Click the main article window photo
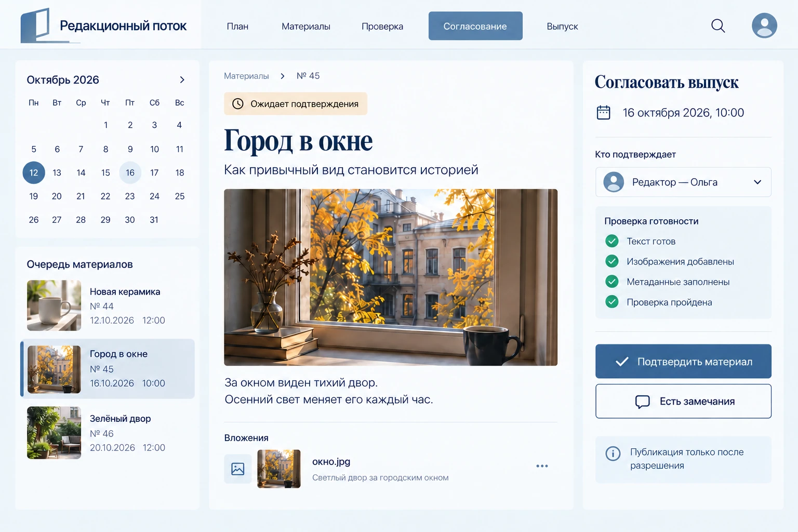This screenshot has width=798, height=532. coord(391,277)
